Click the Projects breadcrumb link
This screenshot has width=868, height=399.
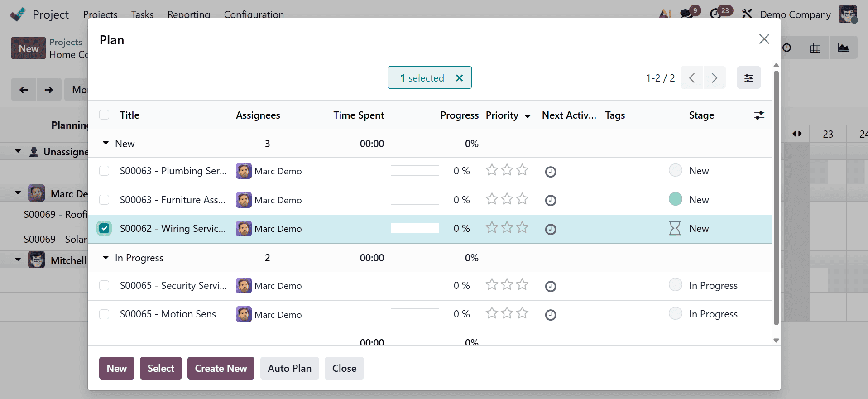pyautogui.click(x=66, y=42)
